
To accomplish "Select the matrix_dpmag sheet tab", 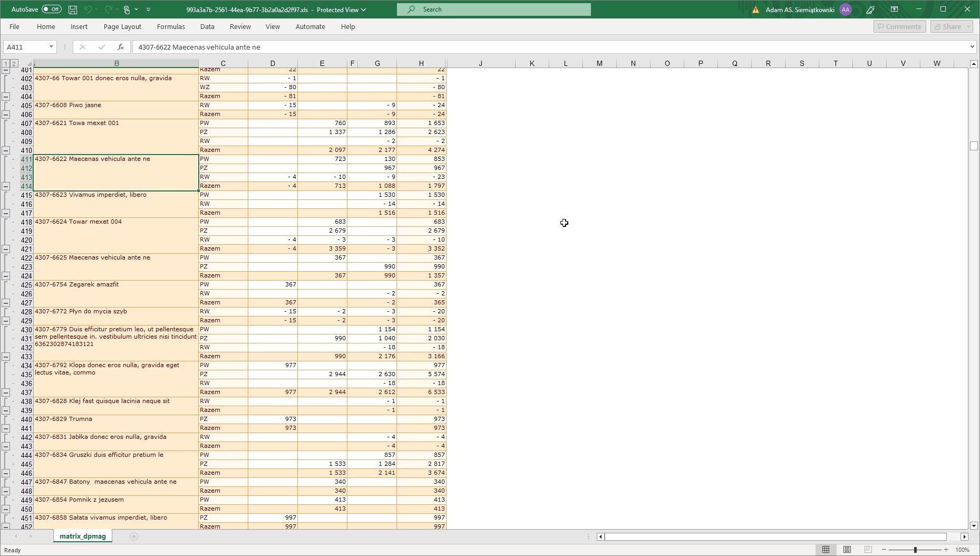I will click(x=83, y=536).
